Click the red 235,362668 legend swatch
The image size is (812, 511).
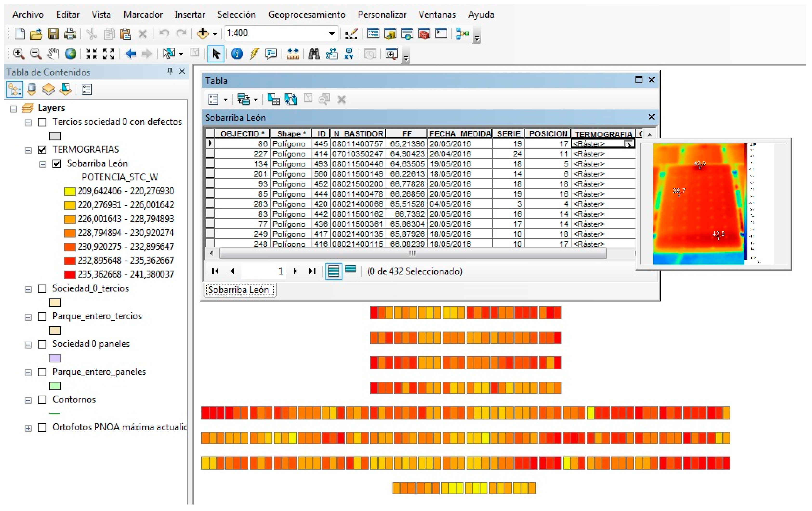coord(69,275)
